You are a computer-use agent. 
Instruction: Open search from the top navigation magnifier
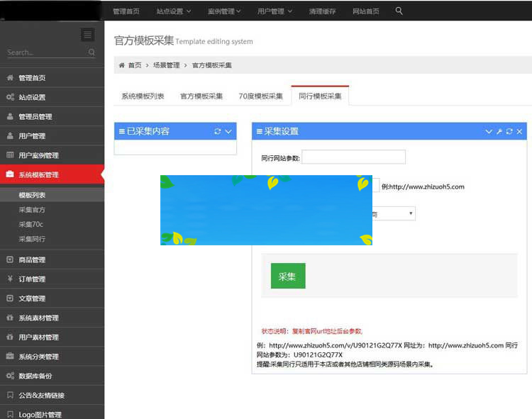(x=399, y=11)
